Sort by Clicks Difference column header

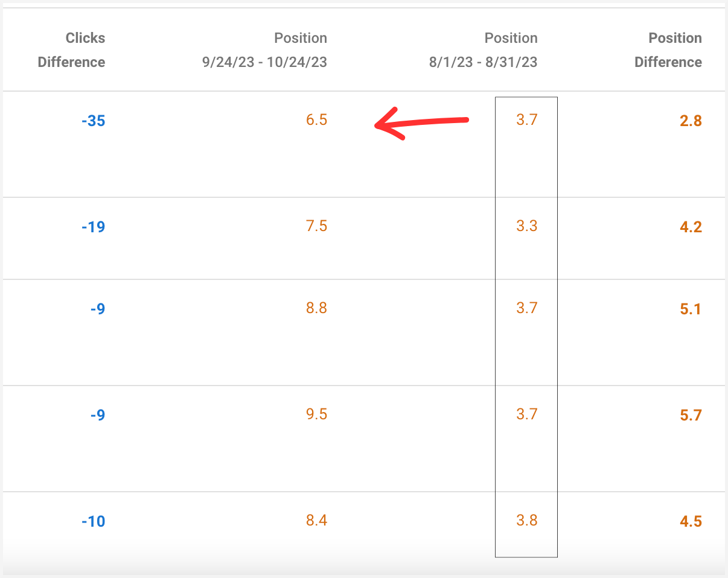click(x=71, y=50)
